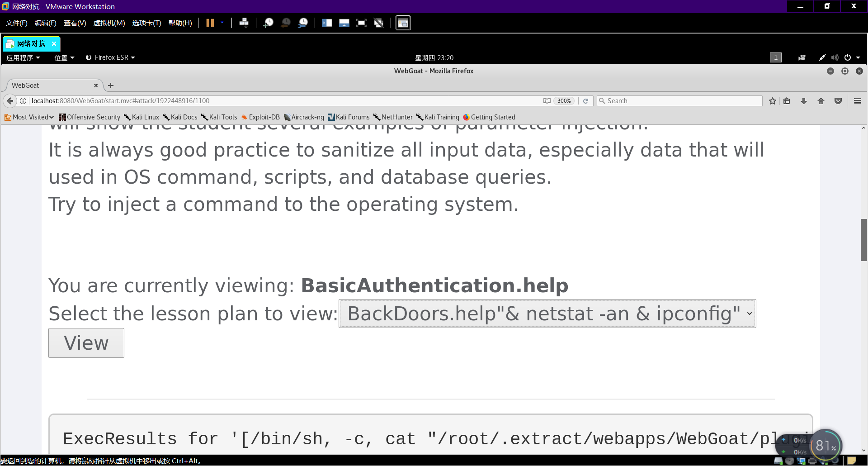Reload the current page

tap(585, 101)
